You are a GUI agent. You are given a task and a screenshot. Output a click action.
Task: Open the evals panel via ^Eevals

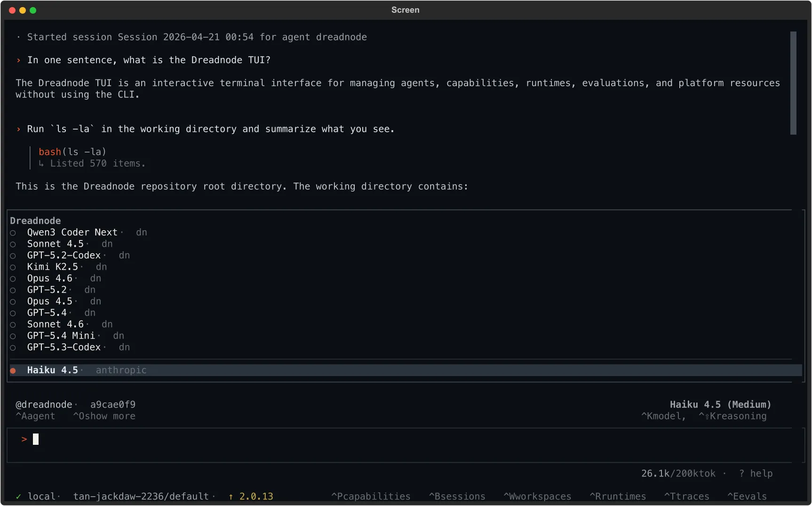click(x=747, y=496)
